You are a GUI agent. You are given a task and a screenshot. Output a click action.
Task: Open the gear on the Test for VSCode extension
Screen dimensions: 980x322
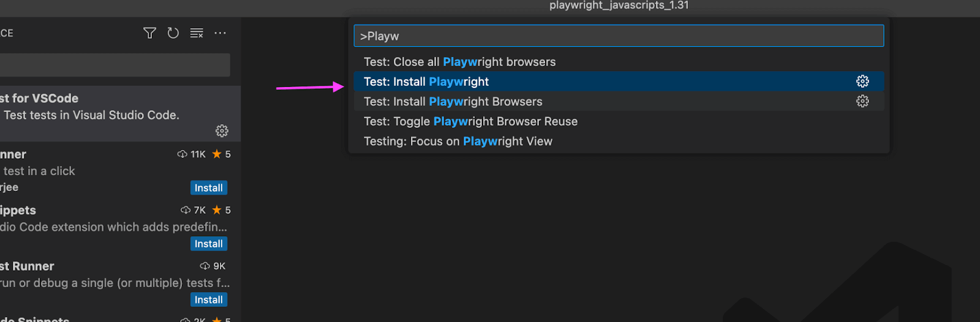click(x=222, y=130)
